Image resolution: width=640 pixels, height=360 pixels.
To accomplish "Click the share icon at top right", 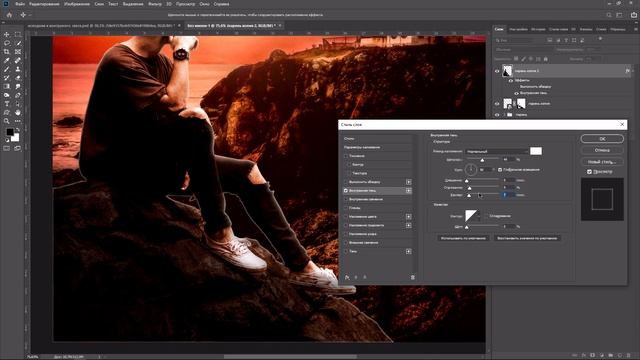I will point(633,15).
